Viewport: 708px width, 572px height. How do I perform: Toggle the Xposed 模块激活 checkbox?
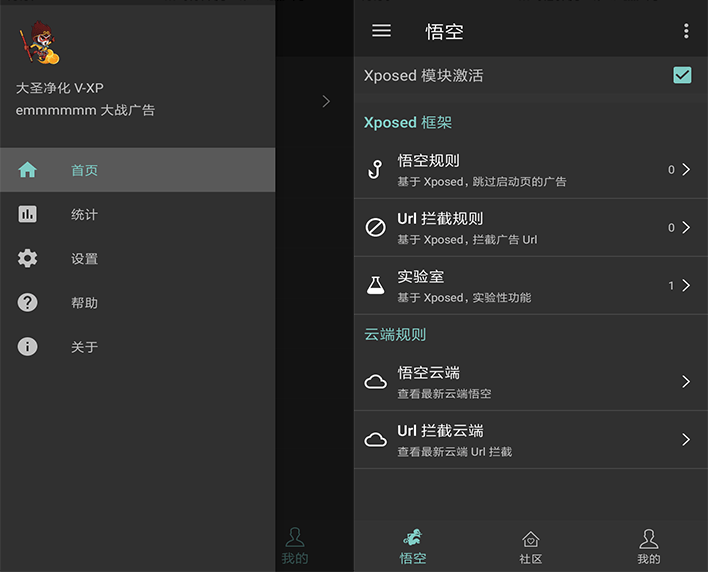pyautogui.click(x=682, y=75)
